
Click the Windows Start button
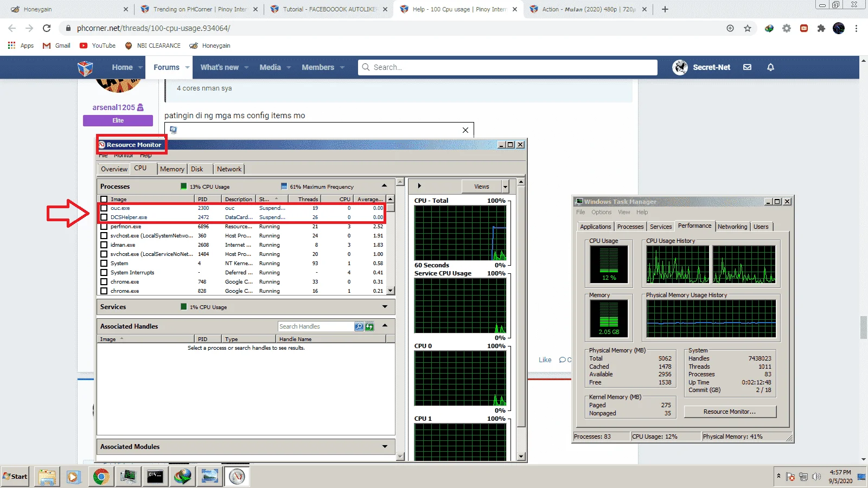pos(15,477)
